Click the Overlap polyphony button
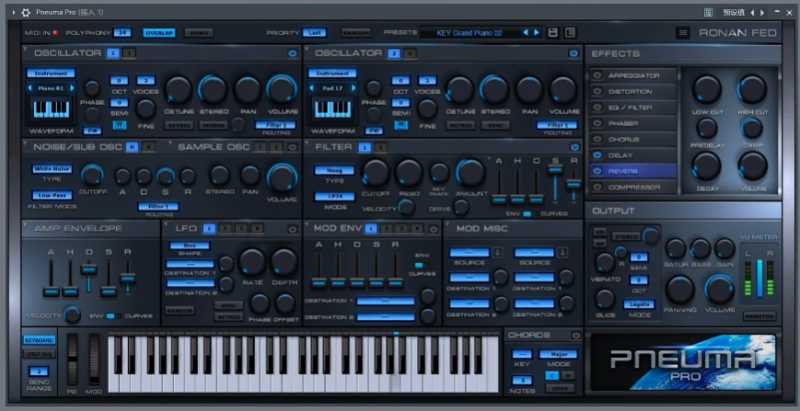 point(158,33)
